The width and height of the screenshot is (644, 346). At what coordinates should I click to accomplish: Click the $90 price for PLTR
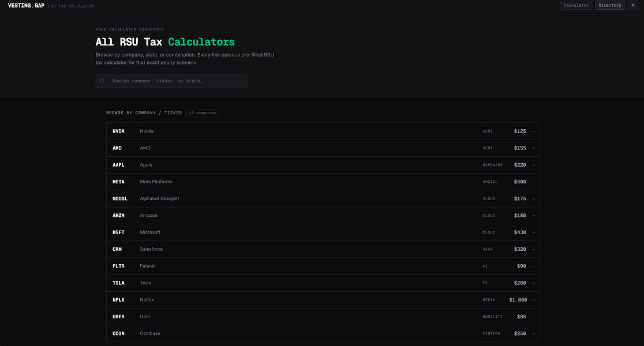pos(522,266)
